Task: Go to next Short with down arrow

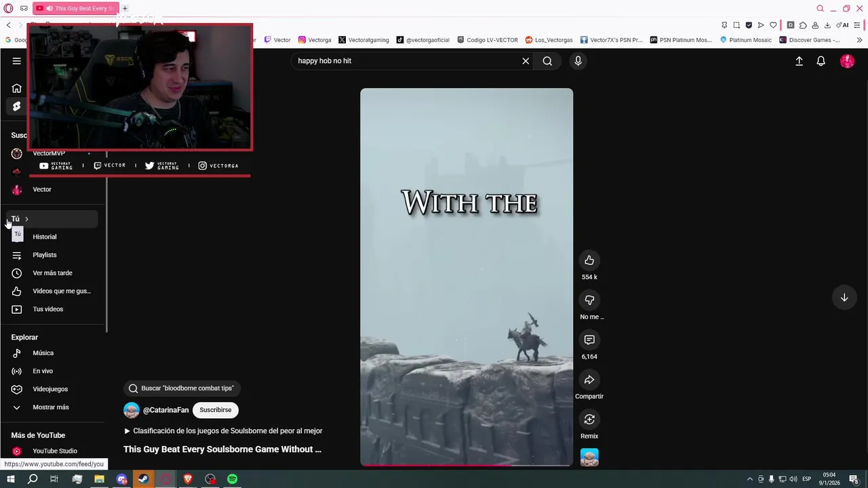Action: tap(844, 298)
